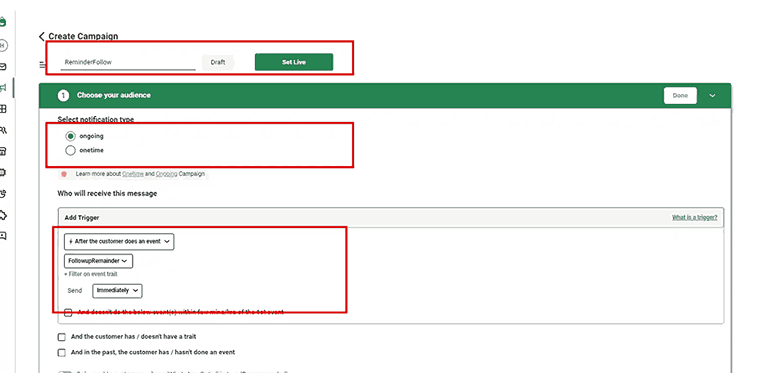Click the Who will receive this message text
Screen dimensions: 757x373
pyautogui.click(x=107, y=193)
